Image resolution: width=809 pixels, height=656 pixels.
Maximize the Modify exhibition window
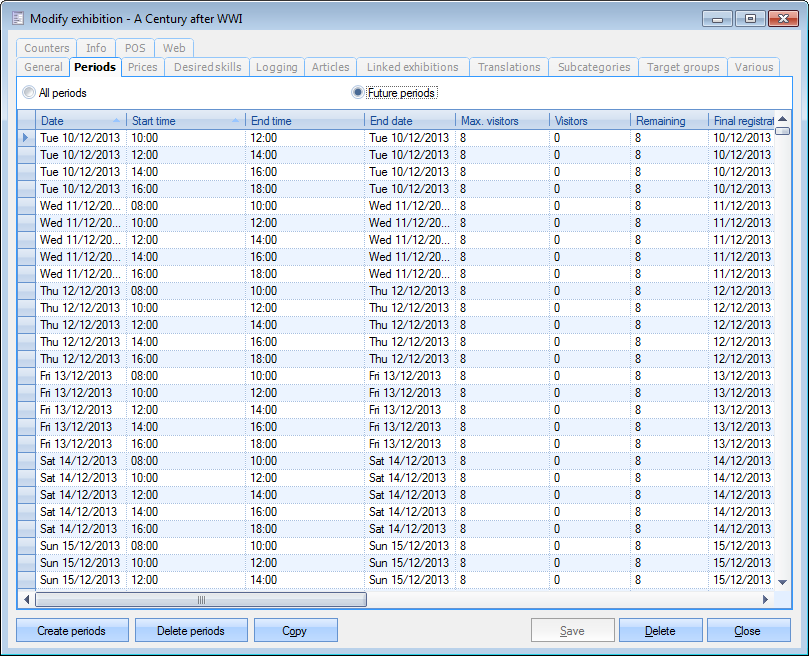pyautogui.click(x=750, y=18)
